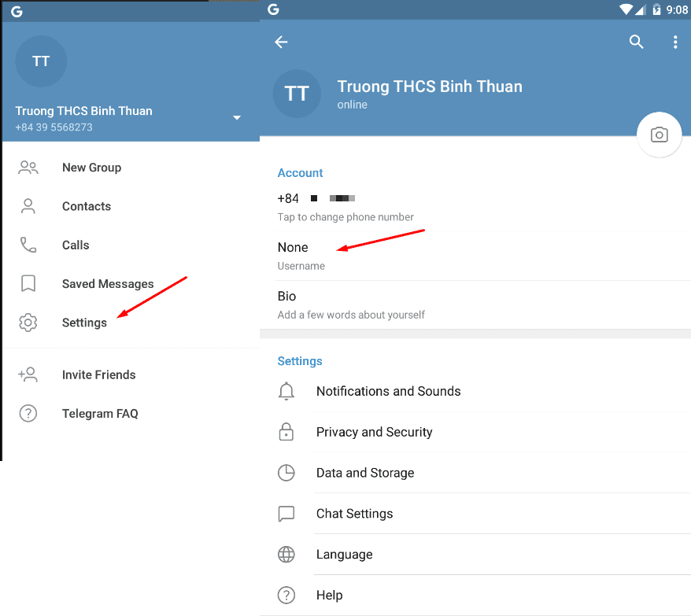This screenshot has height=616, width=691.
Task: Tap the blue Settings section heading
Action: [300, 361]
